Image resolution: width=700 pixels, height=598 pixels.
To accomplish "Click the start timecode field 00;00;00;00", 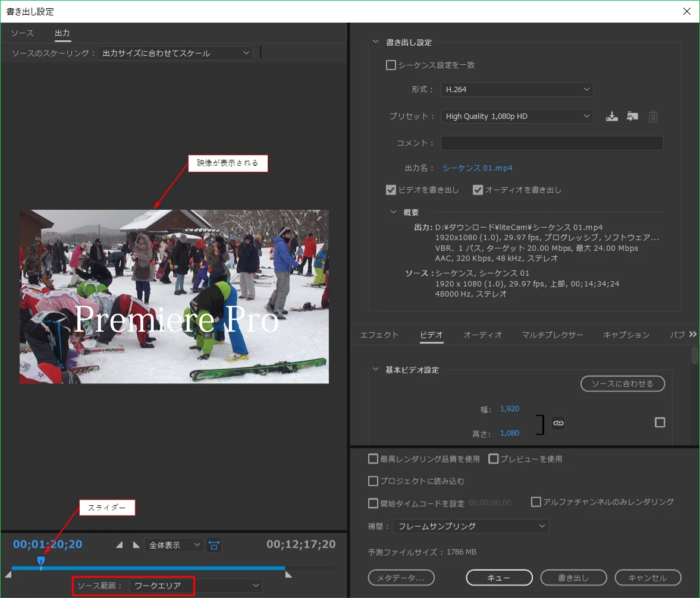I will (489, 503).
